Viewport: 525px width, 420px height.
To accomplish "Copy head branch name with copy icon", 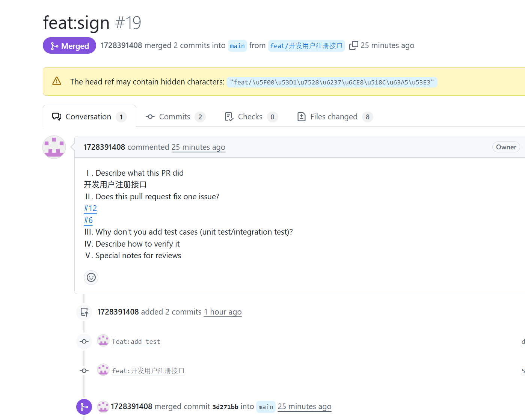I will click(353, 45).
